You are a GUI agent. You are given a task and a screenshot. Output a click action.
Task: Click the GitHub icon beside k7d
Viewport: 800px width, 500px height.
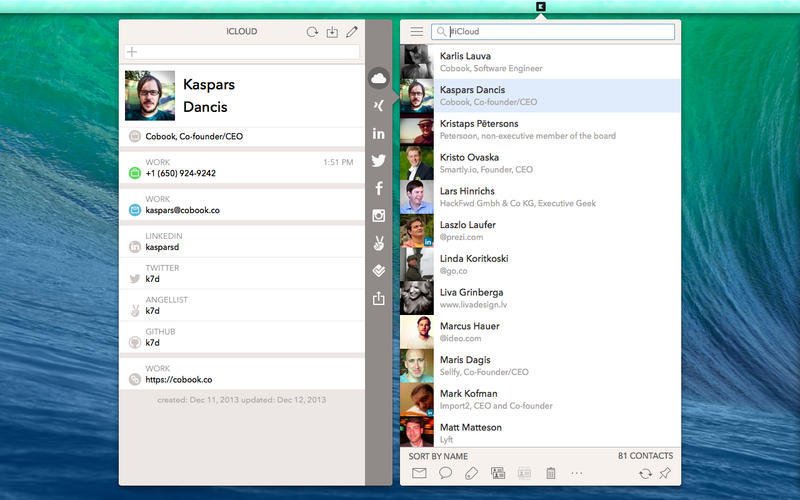[x=135, y=342]
